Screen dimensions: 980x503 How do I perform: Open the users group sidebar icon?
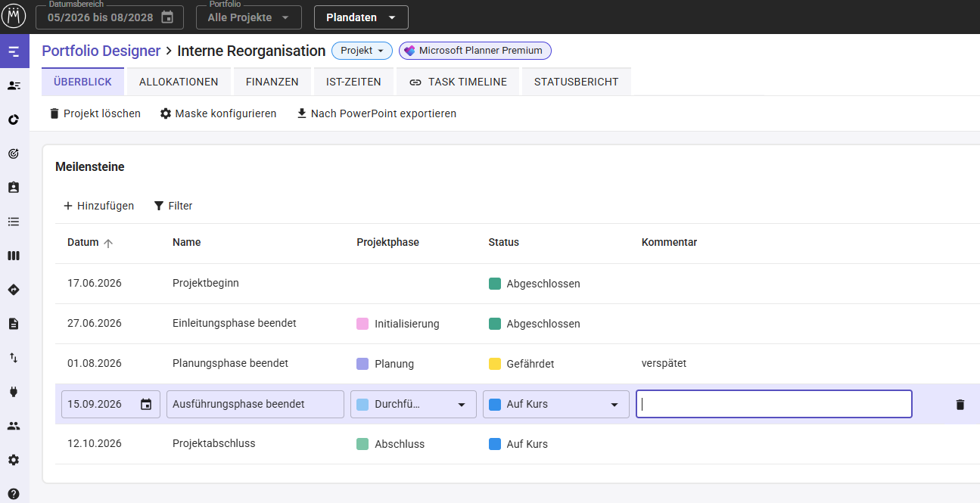coord(14,426)
